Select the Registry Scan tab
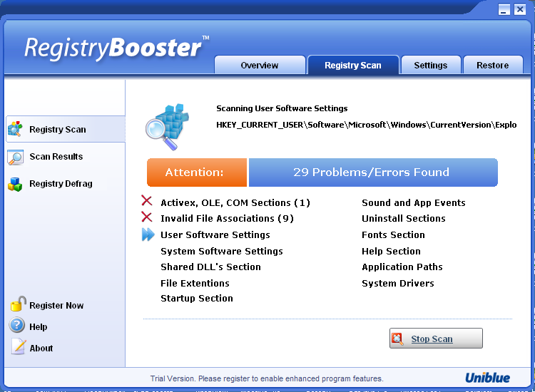Screen dimensions: 535x392 coord(353,65)
